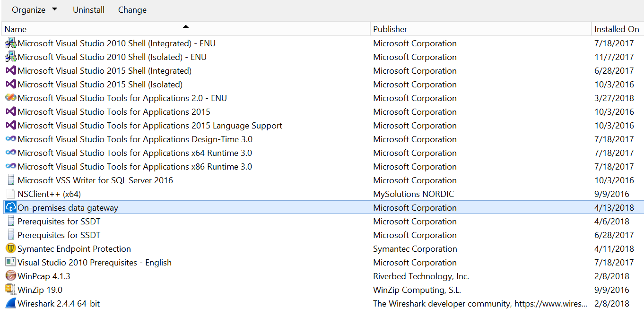Click the 4/13/2018 installed date cell
Screen dimensions: 644x316
tap(614, 208)
